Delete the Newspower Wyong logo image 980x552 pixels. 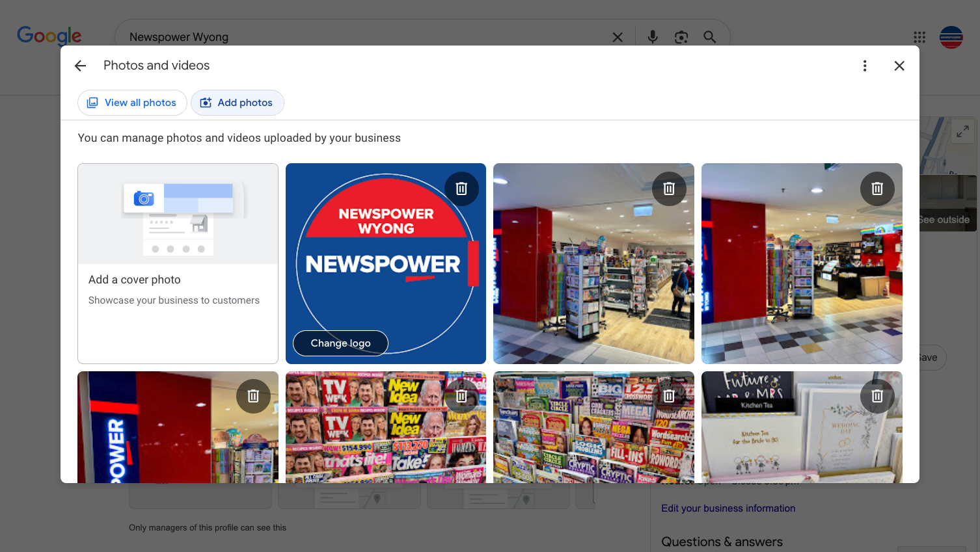coord(461,189)
